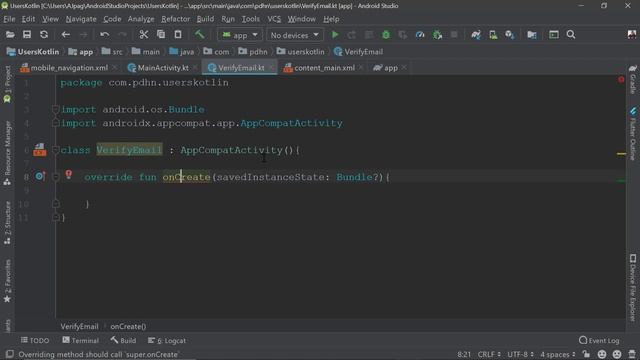Click the happy face feedback icon
Image resolution: width=640 pixels, height=360 pixels.
pyautogui.click(x=602, y=354)
